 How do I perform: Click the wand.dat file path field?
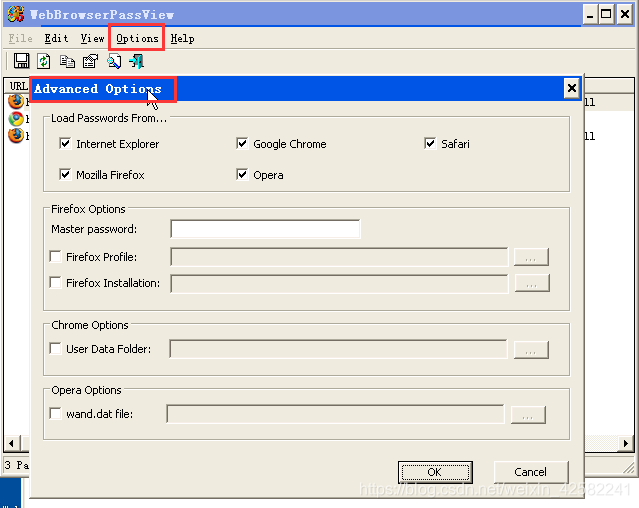335,414
